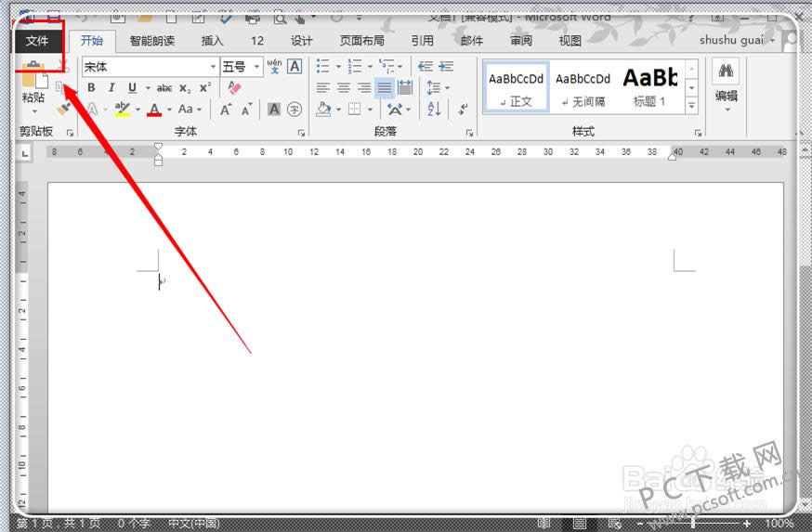This screenshot has height=532, width=812.
Task: Click the multilevel list icon
Action: tap(386, 66)
